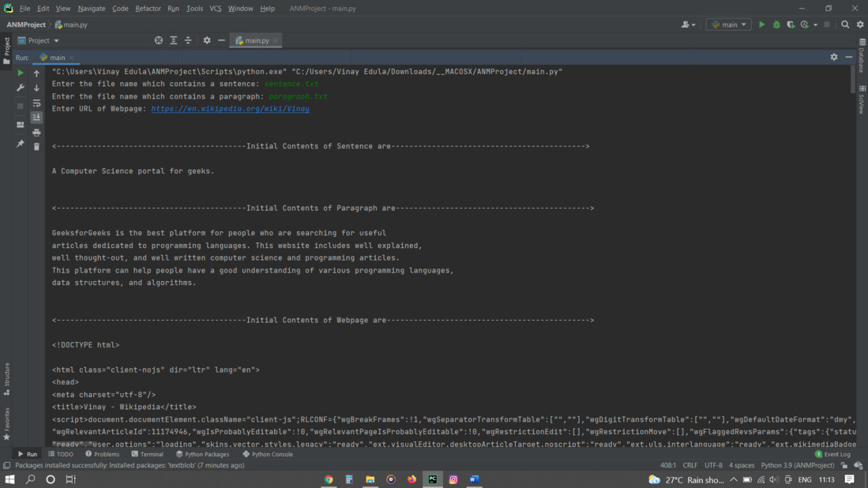Click the printer icon in Run toolbar

(36, 132)
